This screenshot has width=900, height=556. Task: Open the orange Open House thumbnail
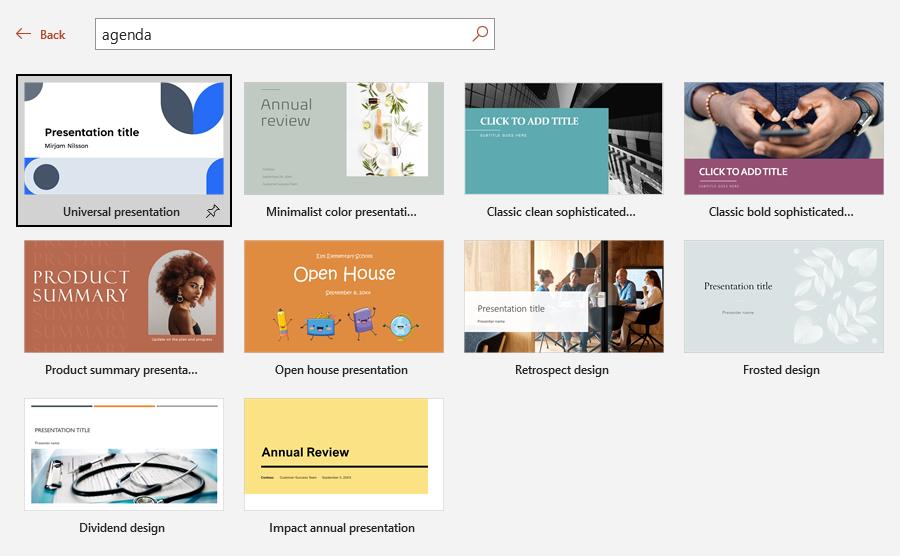coord(343,296)
